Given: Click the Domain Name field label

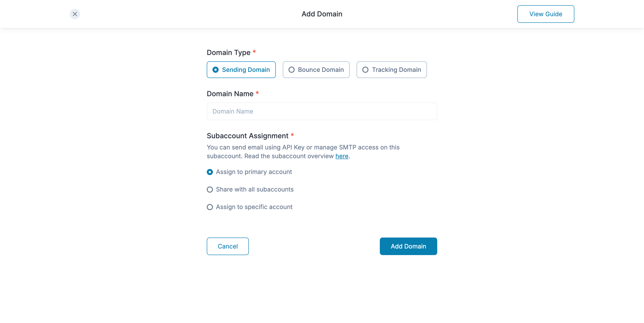Looking at the screenshot, I should pyautogui.click(x=230, y=94).
